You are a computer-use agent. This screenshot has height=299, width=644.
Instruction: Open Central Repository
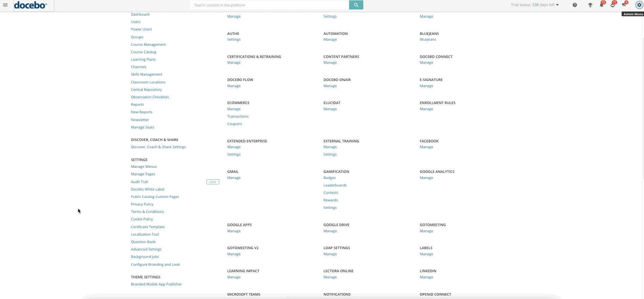[146, 89]
